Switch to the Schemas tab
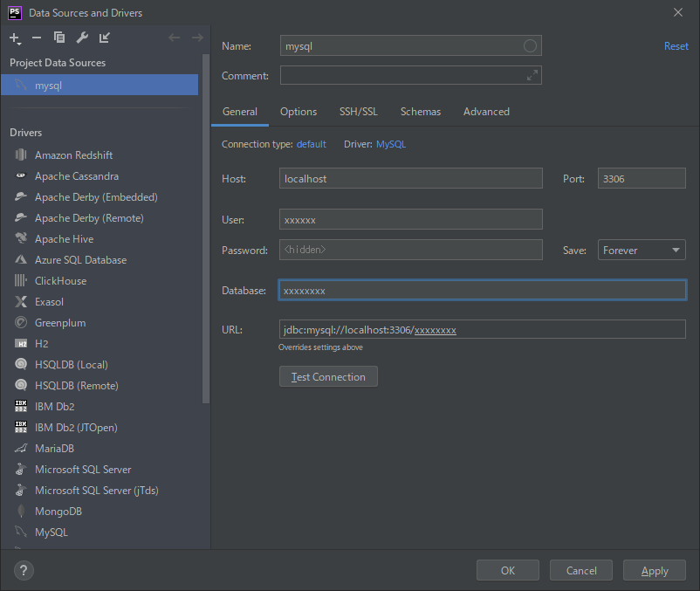 click(421, 112)
